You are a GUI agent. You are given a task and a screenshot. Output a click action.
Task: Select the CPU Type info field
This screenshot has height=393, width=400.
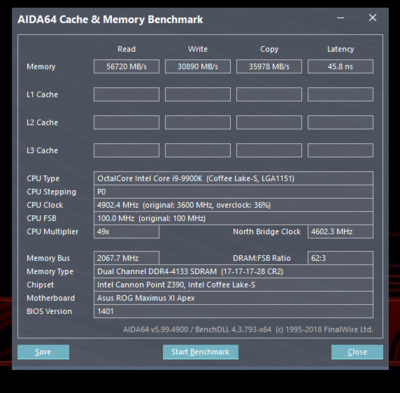point(233,178)
